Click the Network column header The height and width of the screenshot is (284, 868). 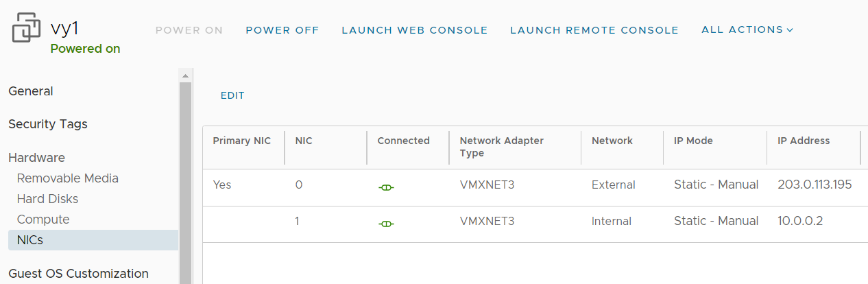pos(612,141)
